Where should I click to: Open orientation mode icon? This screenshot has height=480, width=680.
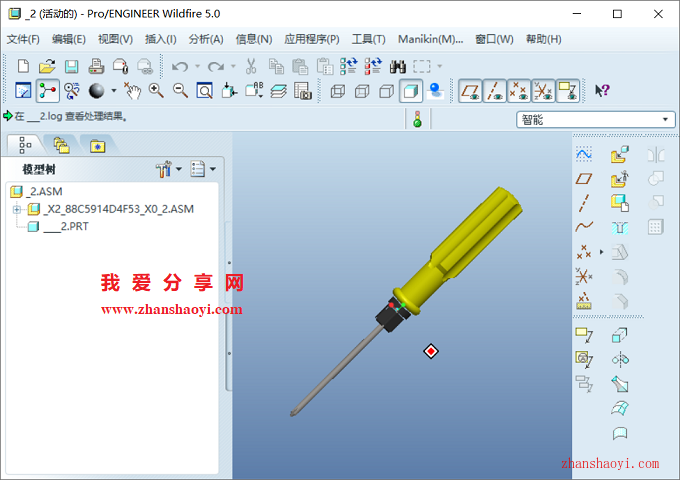[72, 91]
